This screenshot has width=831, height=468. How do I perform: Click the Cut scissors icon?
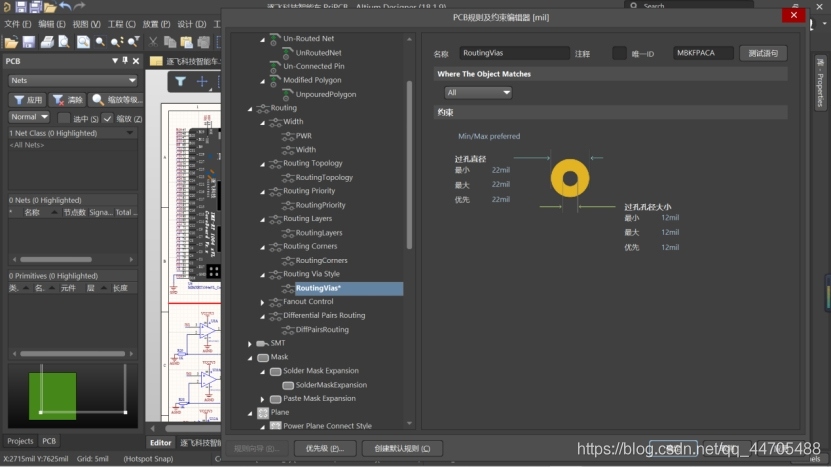153,42
